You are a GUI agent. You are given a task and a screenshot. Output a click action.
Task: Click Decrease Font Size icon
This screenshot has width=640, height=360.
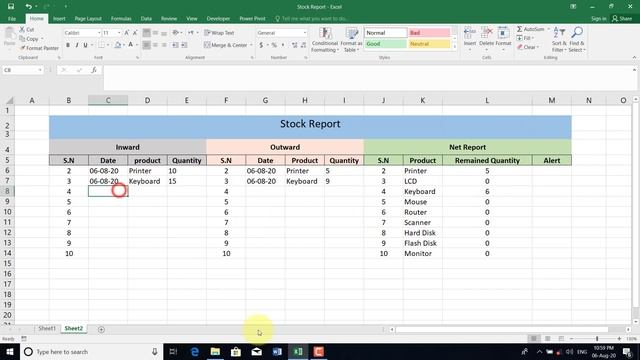click(135, 33)
